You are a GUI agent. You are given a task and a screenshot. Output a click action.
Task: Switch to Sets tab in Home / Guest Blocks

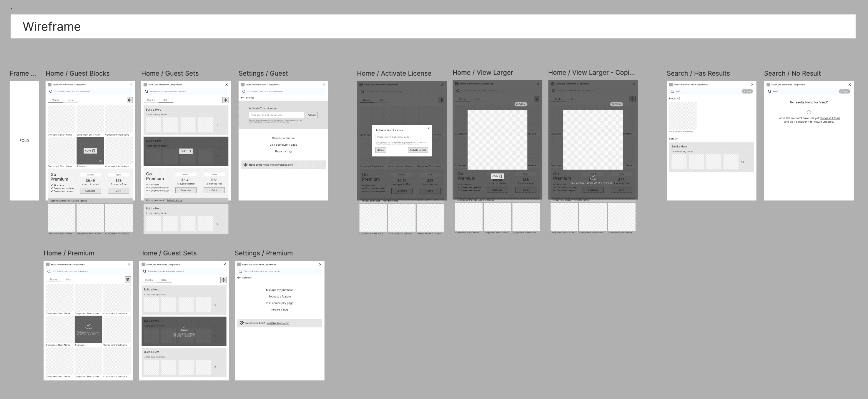coord(70,100)
